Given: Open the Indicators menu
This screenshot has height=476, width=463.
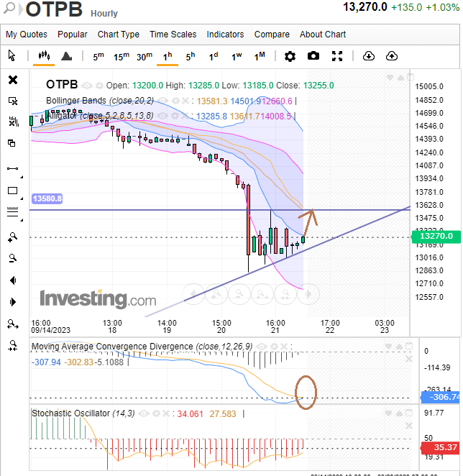Looking at the screenshot, I should [x=225, y=35].
